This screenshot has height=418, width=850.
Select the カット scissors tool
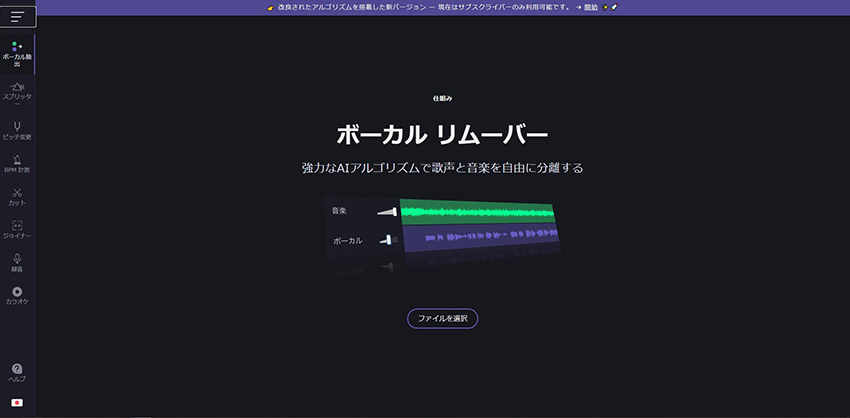[x=17, y=197]
